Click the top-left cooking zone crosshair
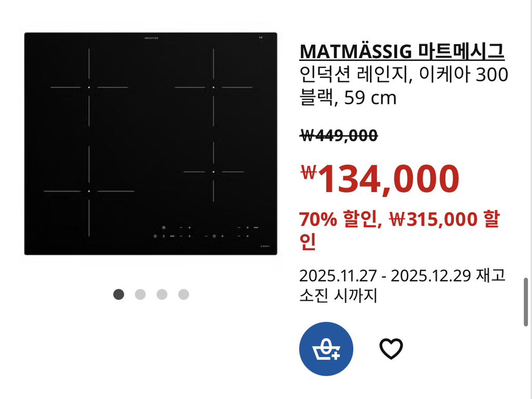The height and width of the screenshot is (399, 532). [89, 87]
